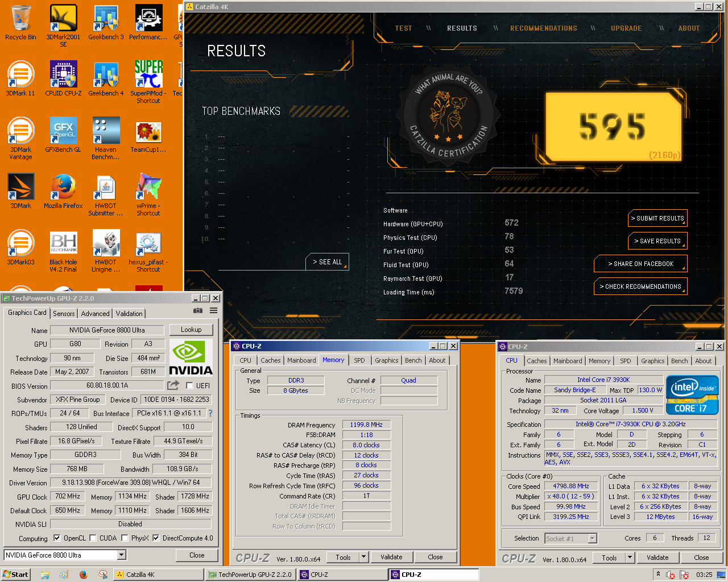The image size is (728, 582).
Task: Launch HWBOT Submitter desktop icon
Action: coord(106,195)
